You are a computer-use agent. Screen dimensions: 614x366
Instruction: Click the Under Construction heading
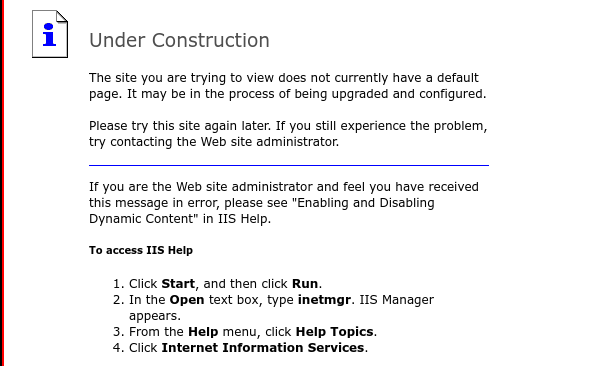pos(179,40)
